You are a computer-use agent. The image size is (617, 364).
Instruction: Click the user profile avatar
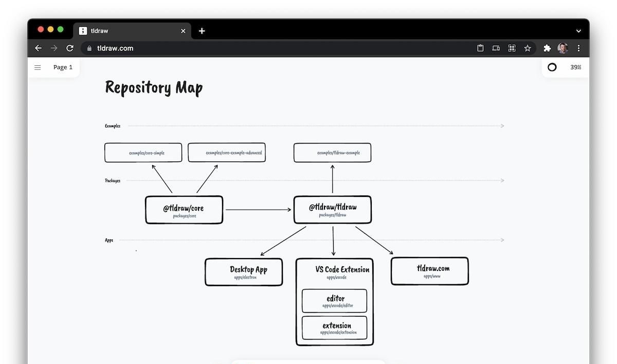tap(562, 48)
